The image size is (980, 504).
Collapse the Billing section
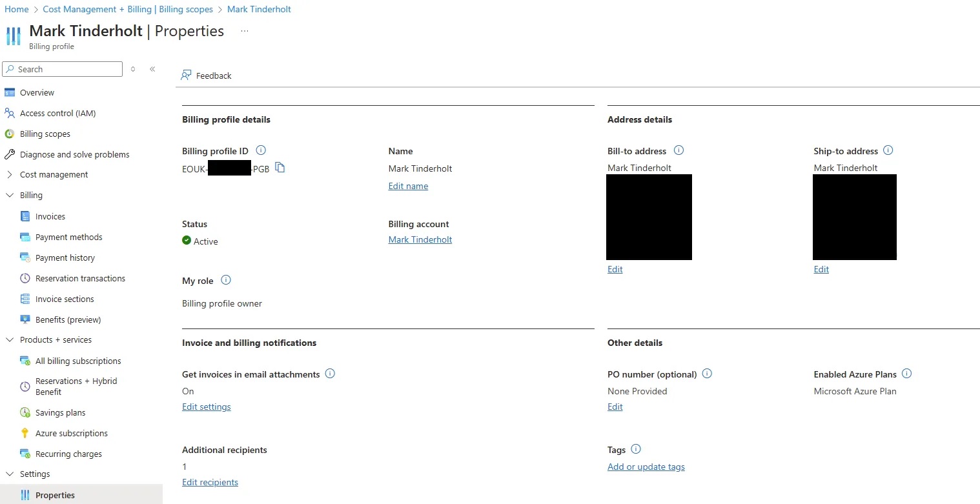(x=9, y=195)
